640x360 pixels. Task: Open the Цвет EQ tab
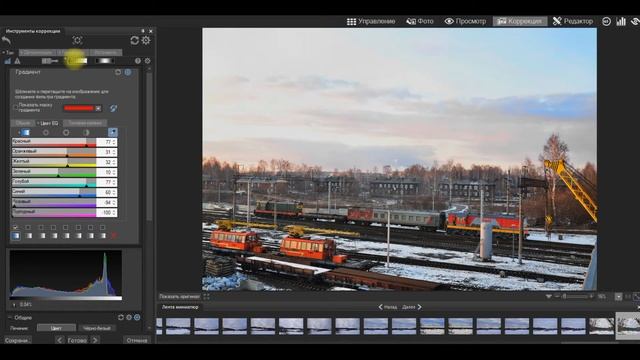click(49, 123)
